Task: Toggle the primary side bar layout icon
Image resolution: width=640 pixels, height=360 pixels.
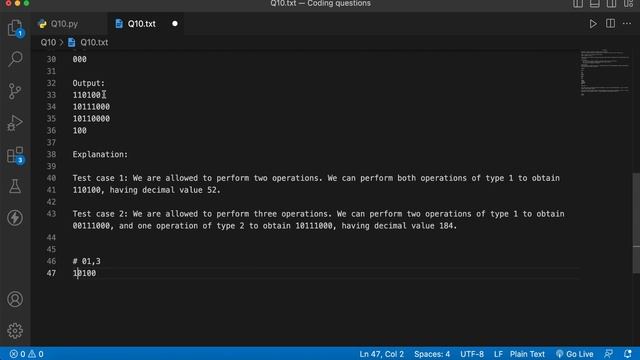Action: click(x=578, y=4)
